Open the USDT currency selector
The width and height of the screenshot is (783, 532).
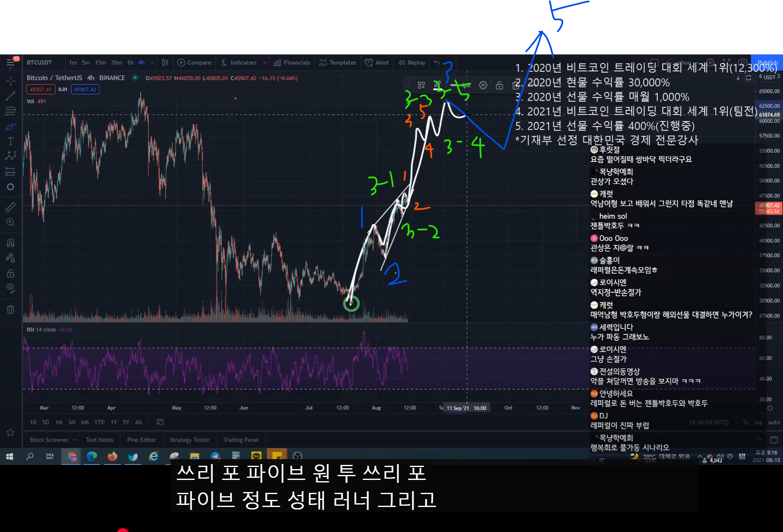click(769, 77)
